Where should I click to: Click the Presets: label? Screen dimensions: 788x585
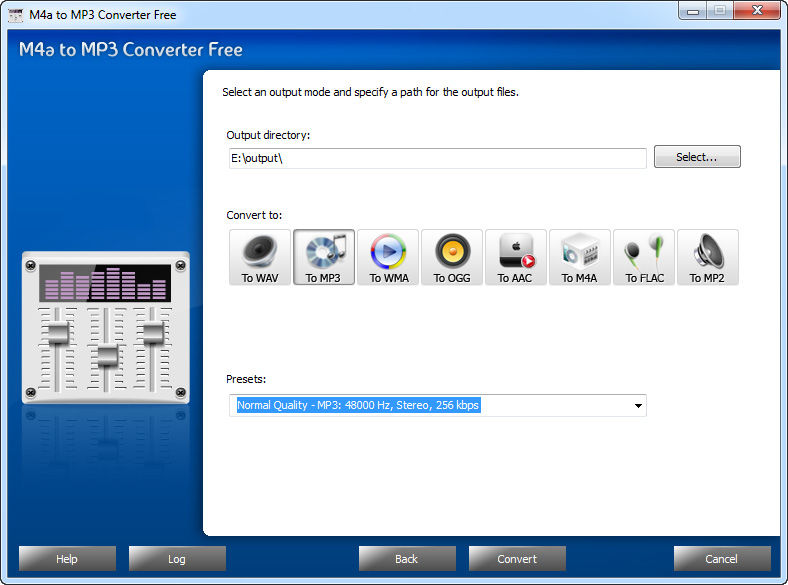(246, 379)
